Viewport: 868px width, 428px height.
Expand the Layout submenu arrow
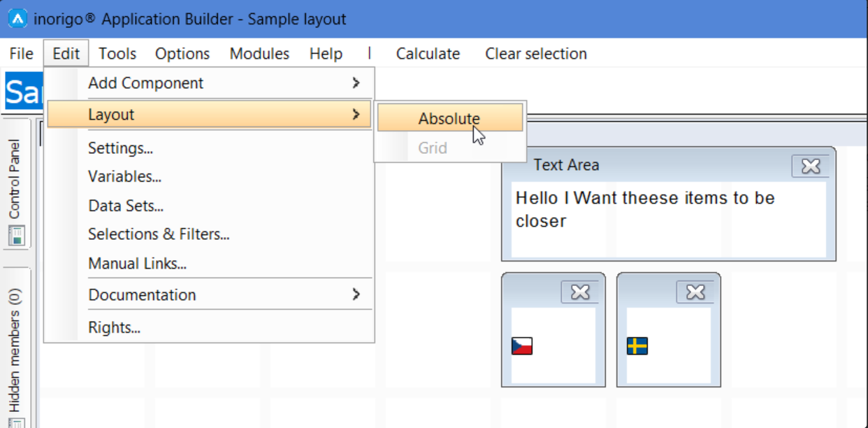[356, 114]
